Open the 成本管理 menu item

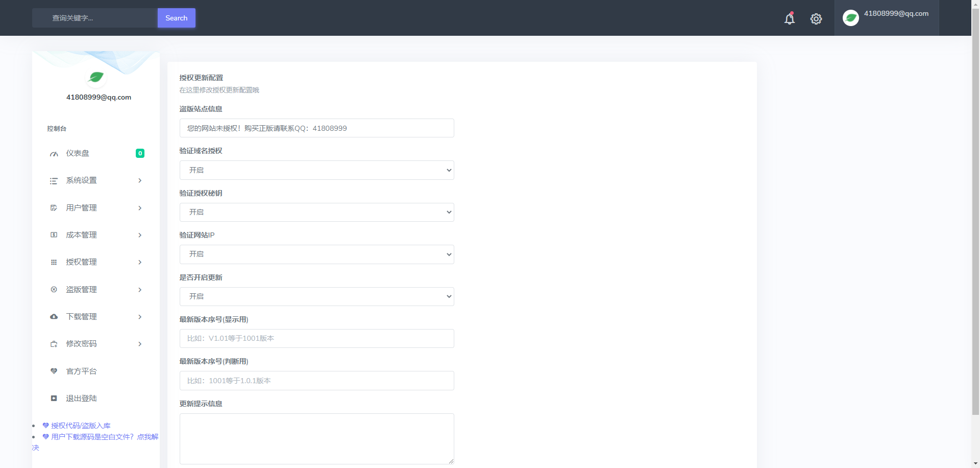point(96,235)
